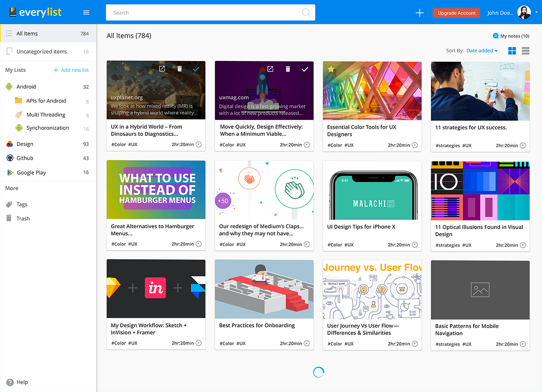Toggle checkmark on uxplanet.org card

pyautogui.click(x=196, y=69)
